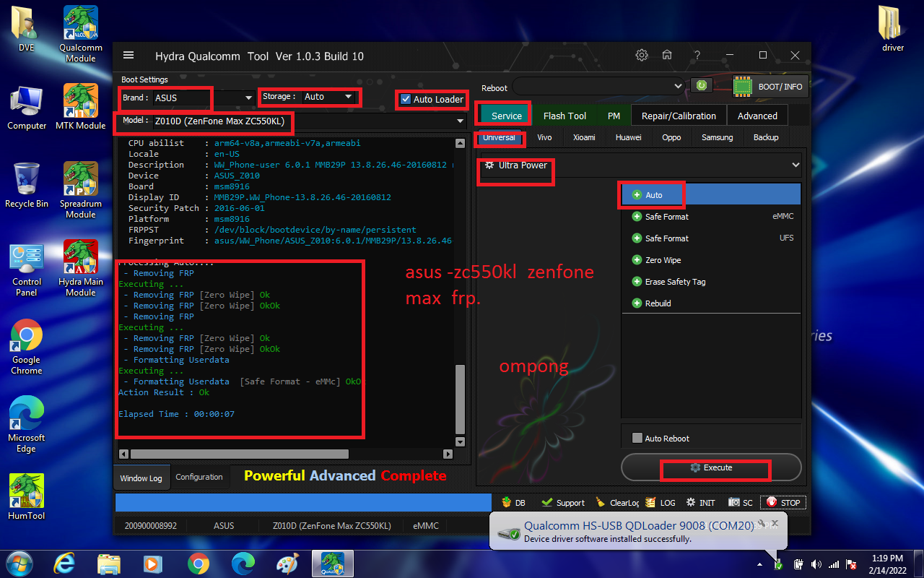Open the Repair/Calibration tab
Image resolution: width=924 pixels, height=578 pixels.
679,116
